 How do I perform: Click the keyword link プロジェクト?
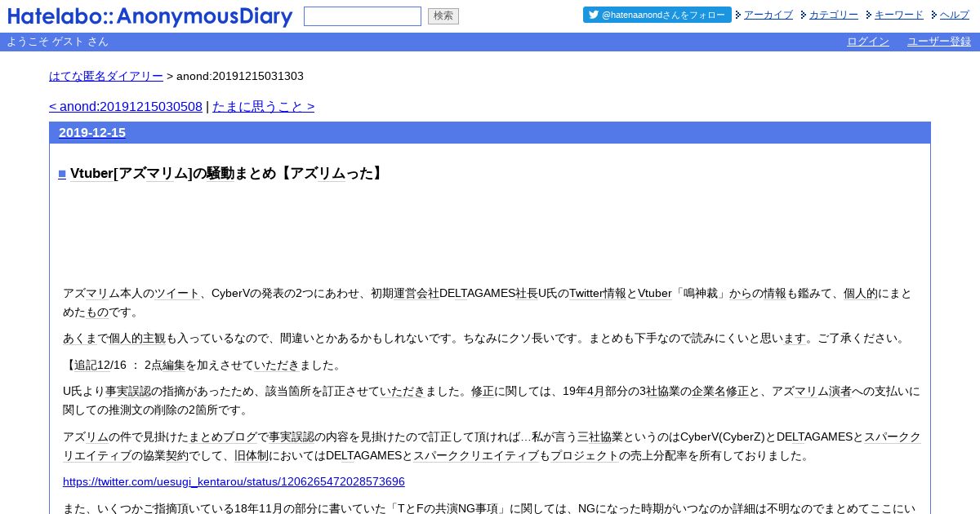point(585,455)
